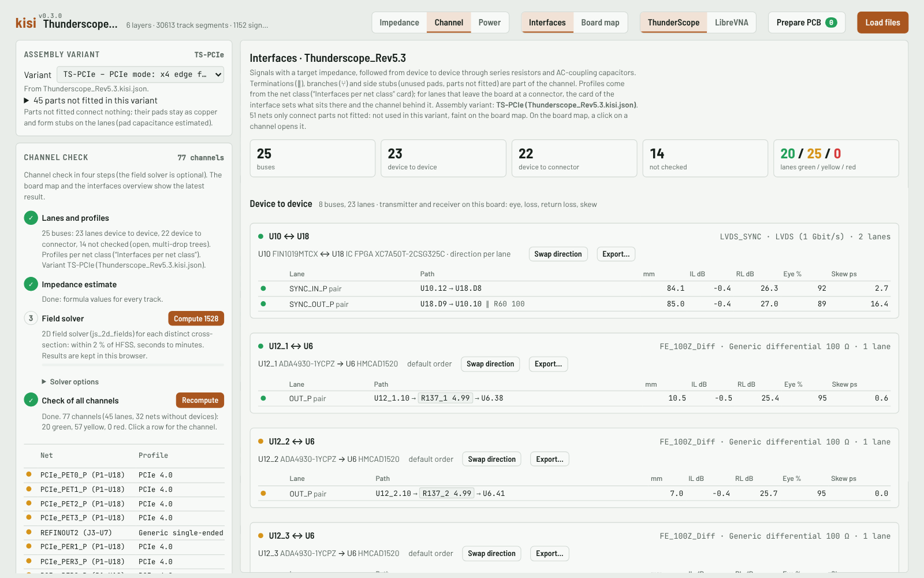Screen dimensions: 924x578
Task: Click the green check beside Lanes and profiles
Action: [x=31, y=218]
